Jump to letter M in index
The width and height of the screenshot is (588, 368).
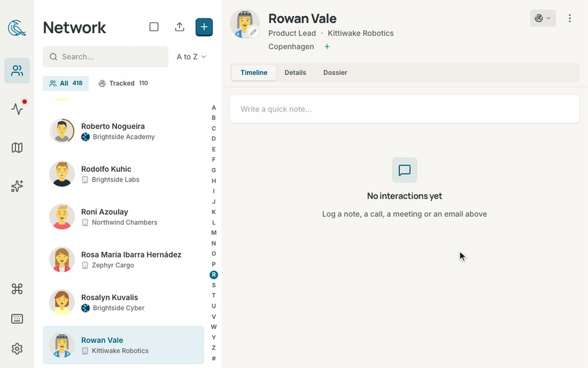coord(214,233)
